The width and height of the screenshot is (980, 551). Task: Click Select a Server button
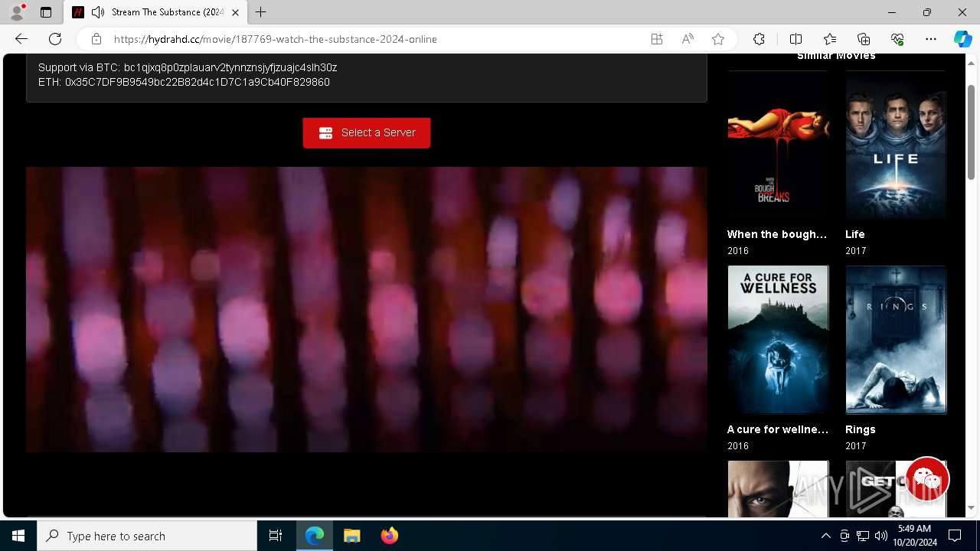367,133
